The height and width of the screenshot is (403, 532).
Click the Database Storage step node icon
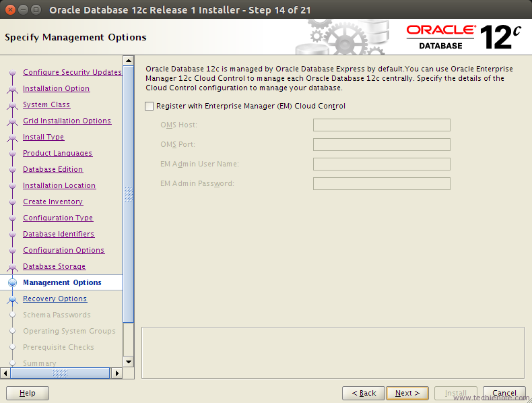(x=13, y=267)
